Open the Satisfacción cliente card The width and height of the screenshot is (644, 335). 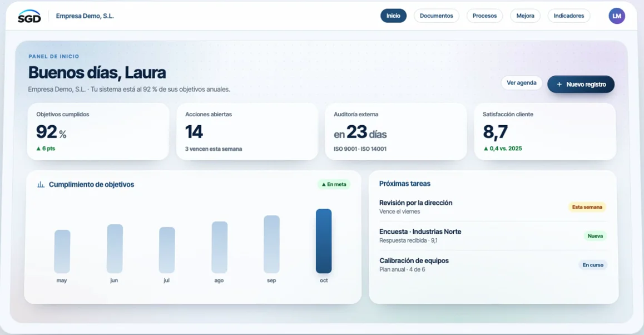pyautogui.click(x=545, y=131)
